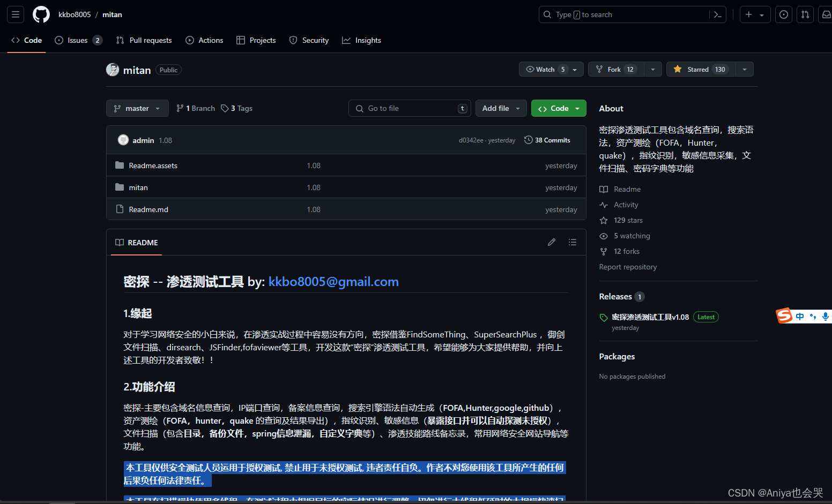Viewport: 832px width, 504px height.
Task: Click the Sogou input method S icon
Action: pos(784,316)
